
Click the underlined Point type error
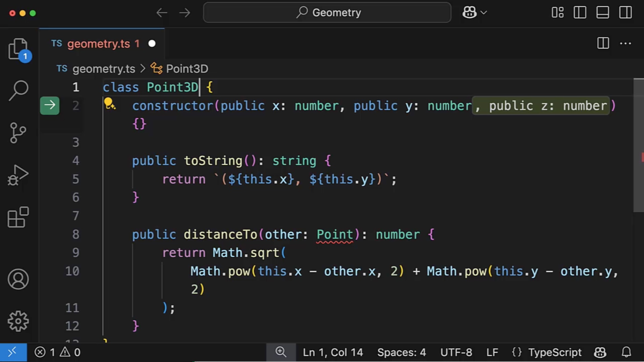point(335,235)
